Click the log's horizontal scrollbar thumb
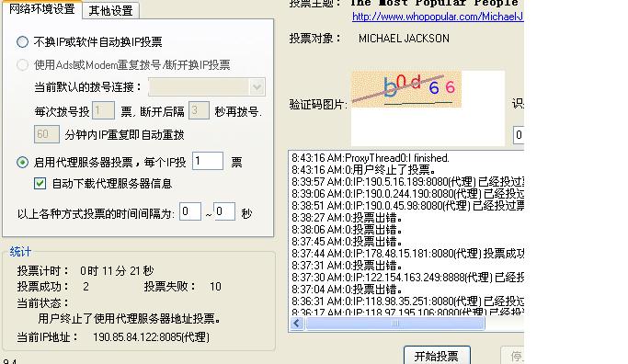The height and width of the screenshot is (364, 628). 394,324
